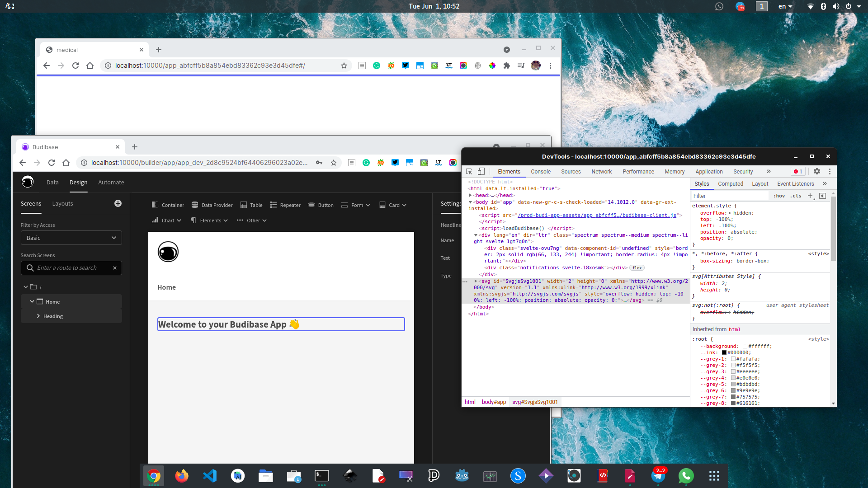Activate DevTools element inspector picker
The height and width of the screenshot is (488, 868).
pyautogui.click(x=469, y=171)
